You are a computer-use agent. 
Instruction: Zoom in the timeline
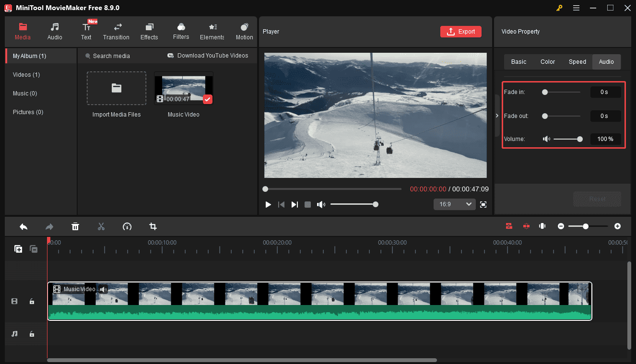coord(617,226)
